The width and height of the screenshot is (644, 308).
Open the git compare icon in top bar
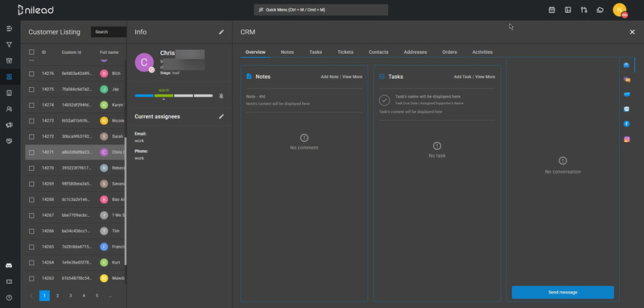(x=584, y=10)
